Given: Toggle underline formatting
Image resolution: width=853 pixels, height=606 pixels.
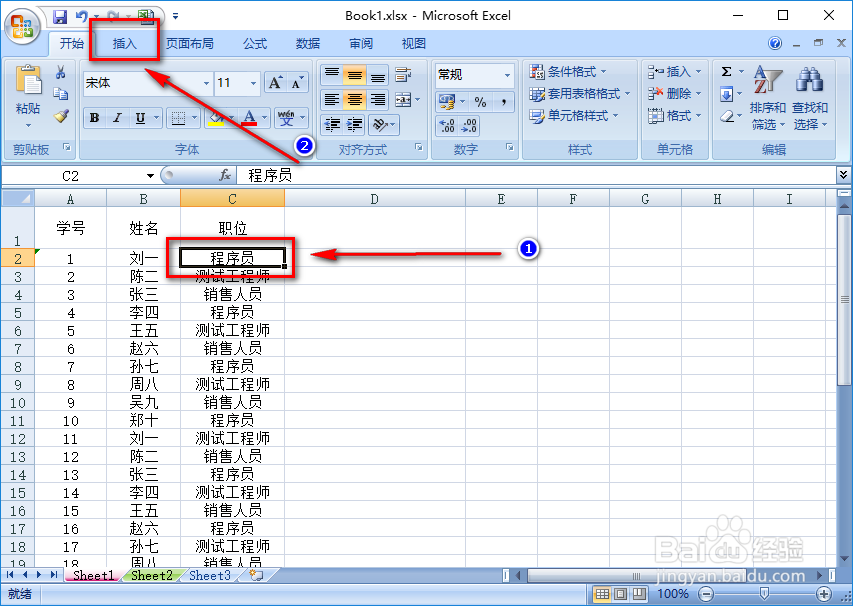Looking at the screenshot, I should [140, 118].
